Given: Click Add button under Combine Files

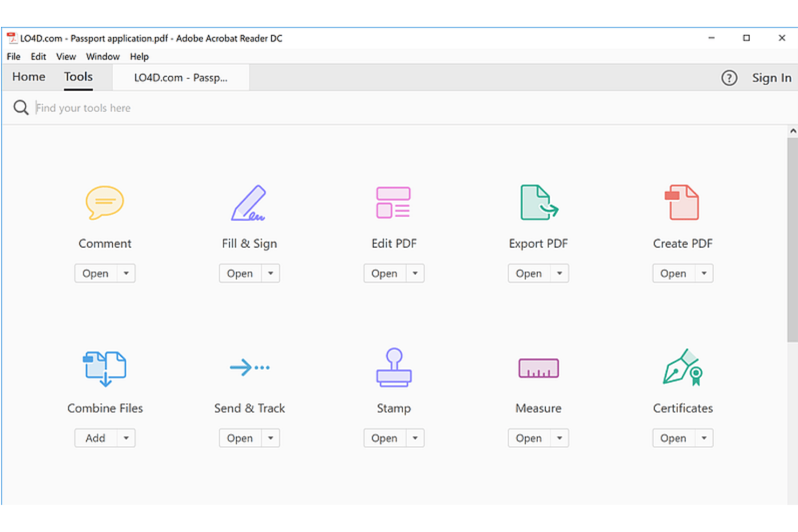Looking at the screenshot, I should [x=96, y=438].
